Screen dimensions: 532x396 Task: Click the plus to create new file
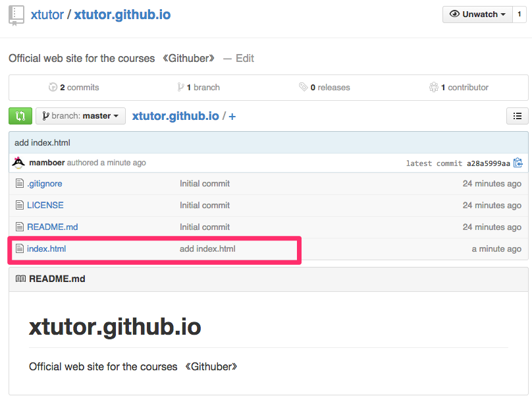point(232,117)
